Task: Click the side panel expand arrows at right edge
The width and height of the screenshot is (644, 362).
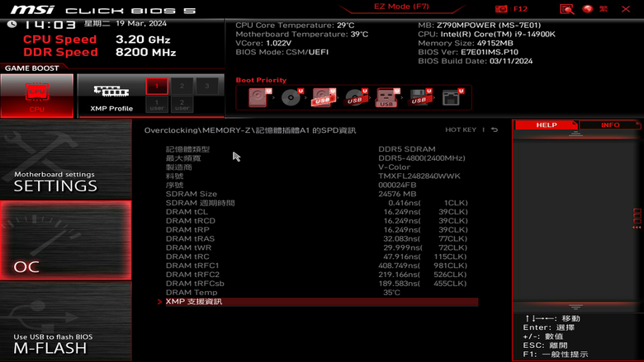Action: (637, 219)
